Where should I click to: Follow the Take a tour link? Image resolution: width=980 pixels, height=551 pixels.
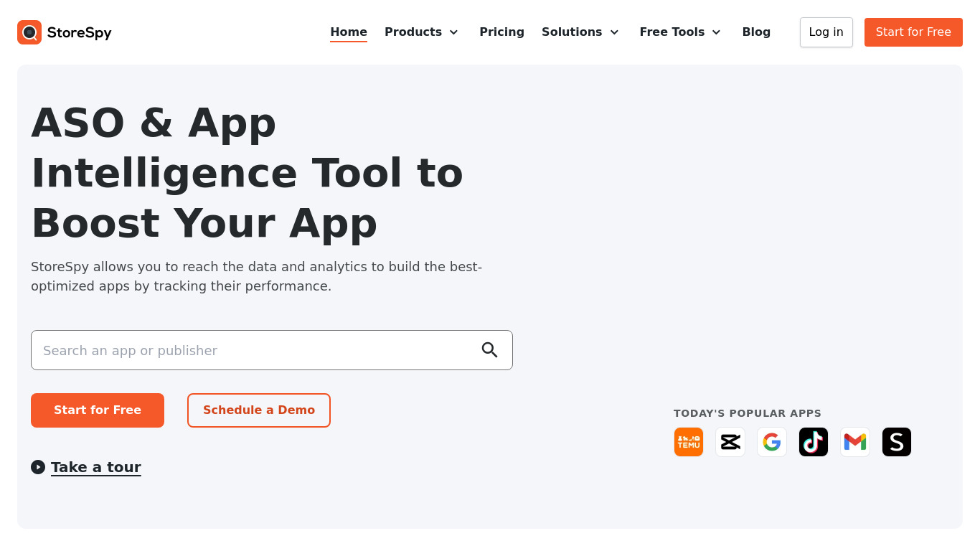point(95,467)
